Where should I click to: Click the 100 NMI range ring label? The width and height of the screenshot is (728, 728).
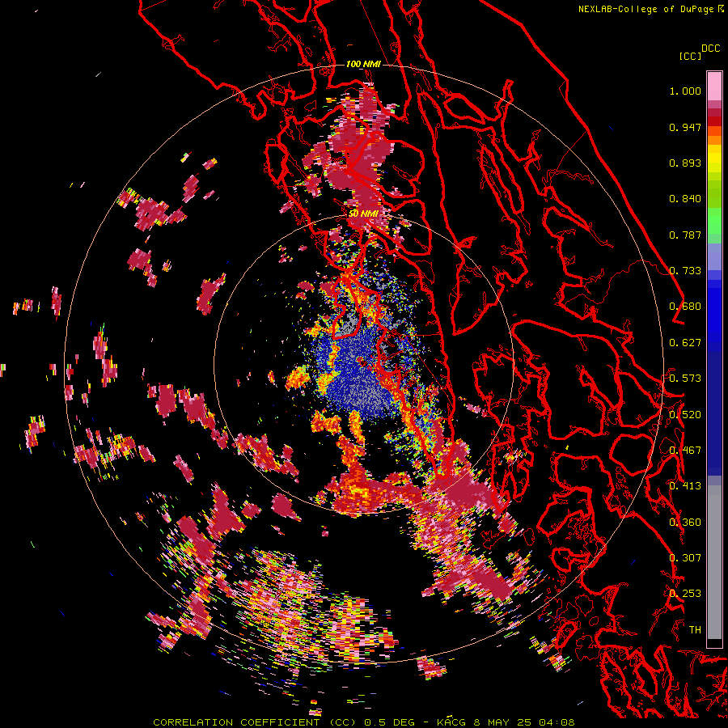pyautogui.click(x=363, y=64)
